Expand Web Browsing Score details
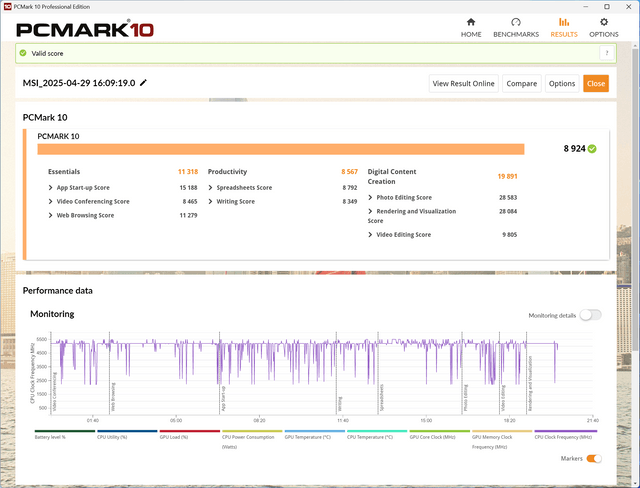640x488 pixels. pyautogui.click(x=50, y=215)
